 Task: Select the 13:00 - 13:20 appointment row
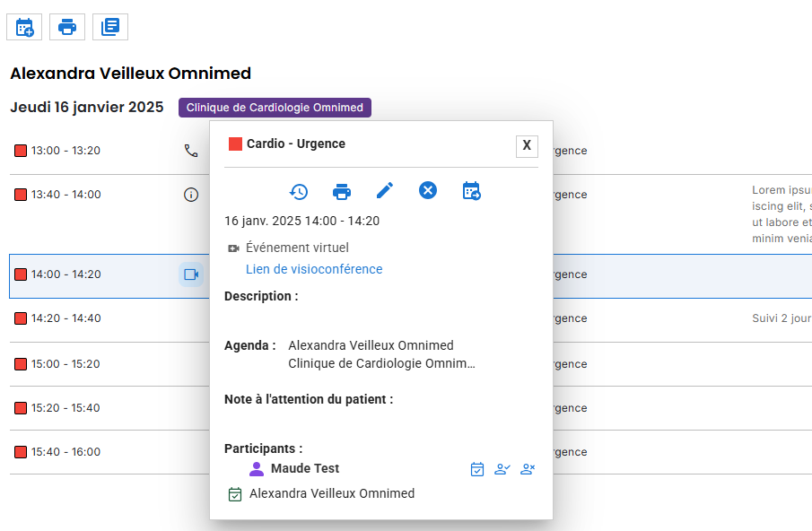(x=109, y=151)
